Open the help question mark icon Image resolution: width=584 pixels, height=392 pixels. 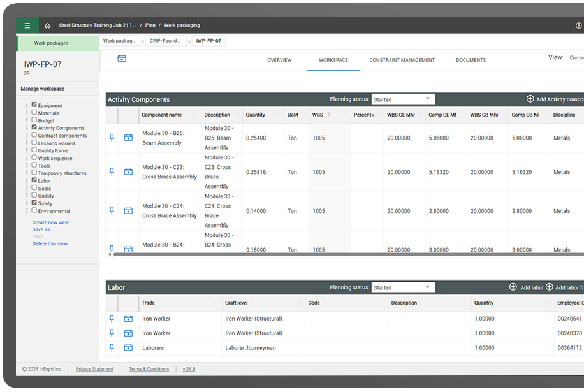tap(578, 25)
